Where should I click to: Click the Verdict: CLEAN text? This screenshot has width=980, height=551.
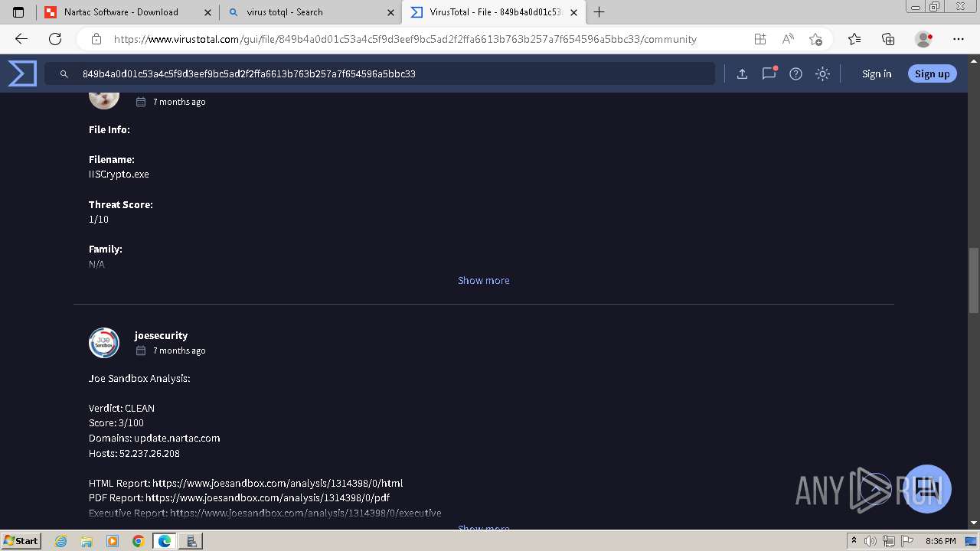coord(122,408)
